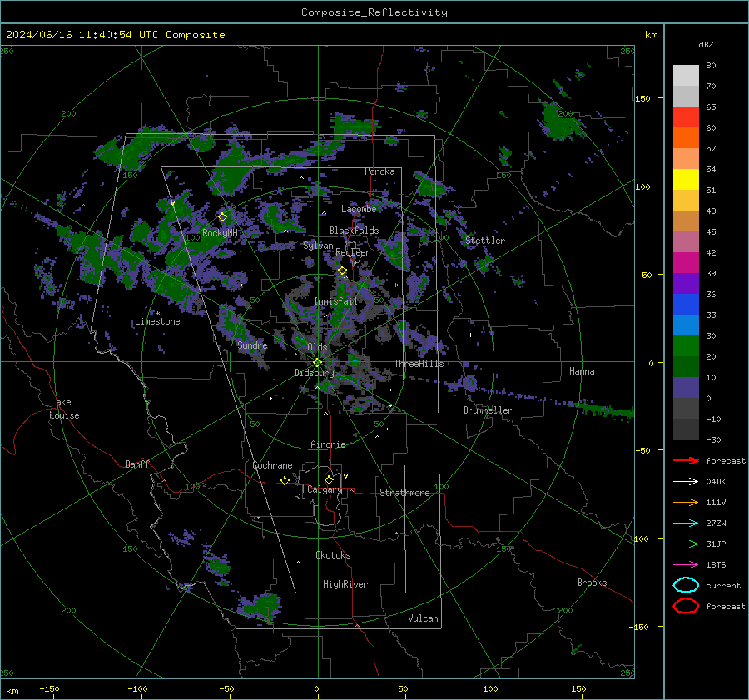Click the Hanna label

tap(582, 371)
